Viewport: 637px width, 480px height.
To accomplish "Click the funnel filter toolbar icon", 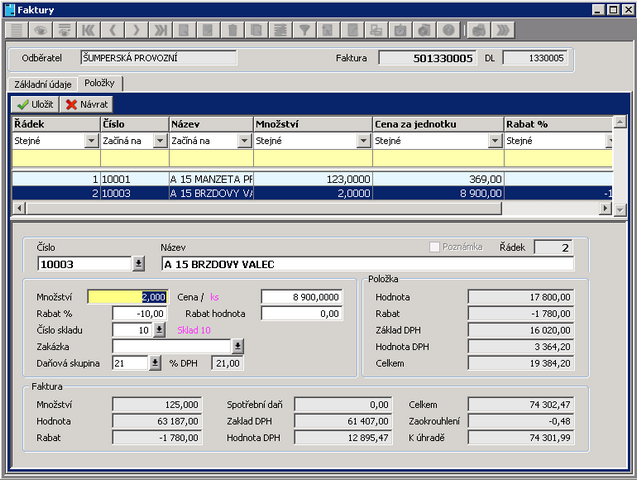I will (x=305, y=30).
